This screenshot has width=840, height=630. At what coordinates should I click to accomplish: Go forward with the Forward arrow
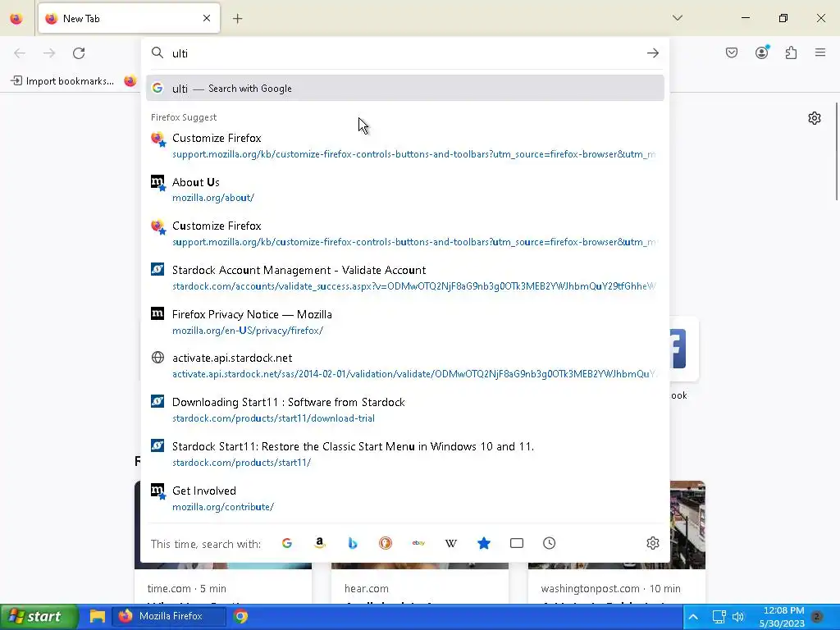pyautogui.click(x=49, y=53)
